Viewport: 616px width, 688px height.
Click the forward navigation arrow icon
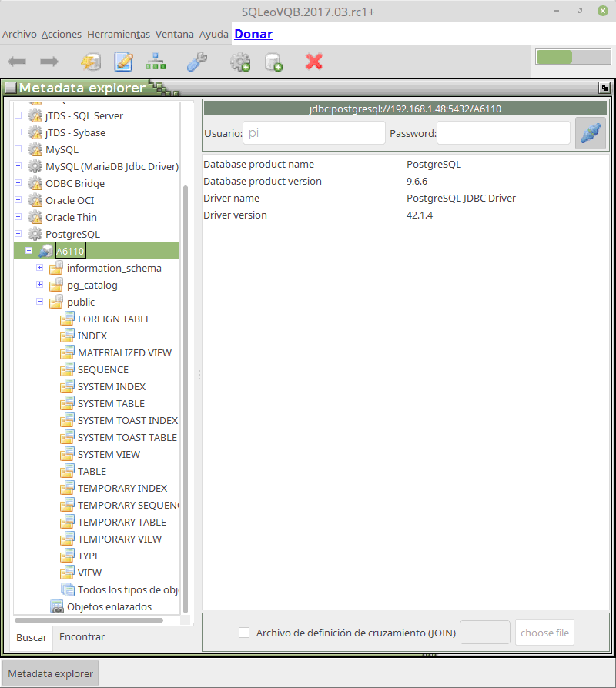tap(49, 62)
